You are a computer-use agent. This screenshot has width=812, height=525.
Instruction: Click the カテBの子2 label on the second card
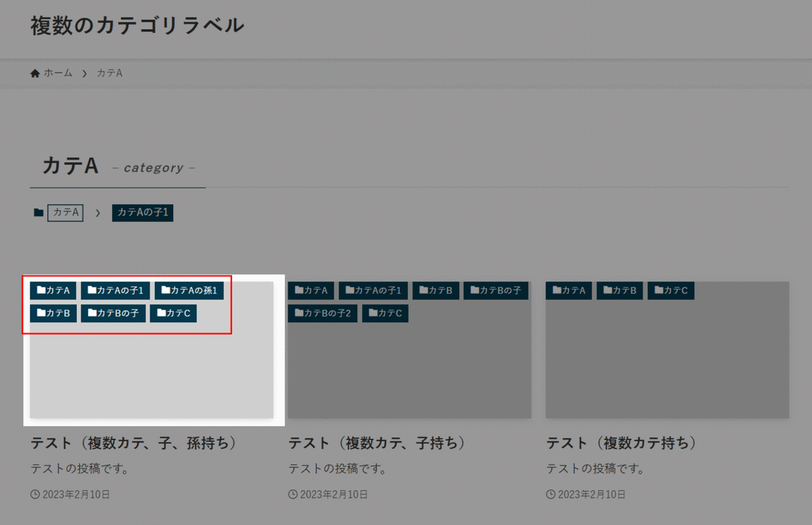323,313
